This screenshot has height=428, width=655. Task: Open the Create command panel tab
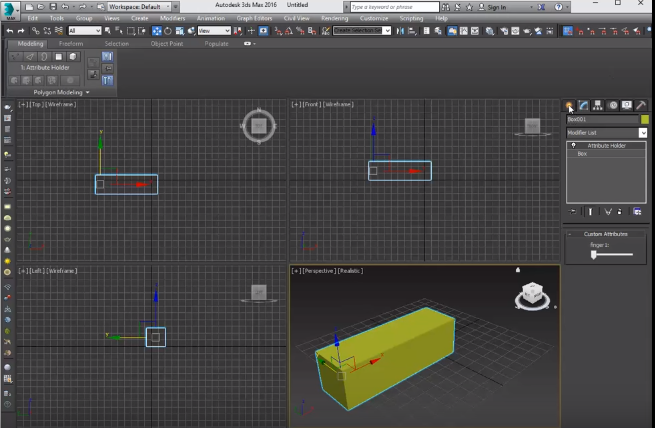point(570,105)
